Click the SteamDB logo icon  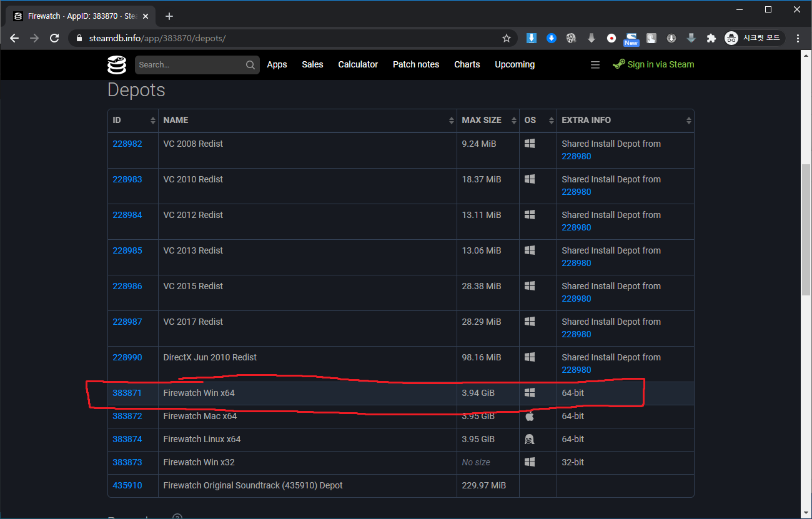click(117, 65)
